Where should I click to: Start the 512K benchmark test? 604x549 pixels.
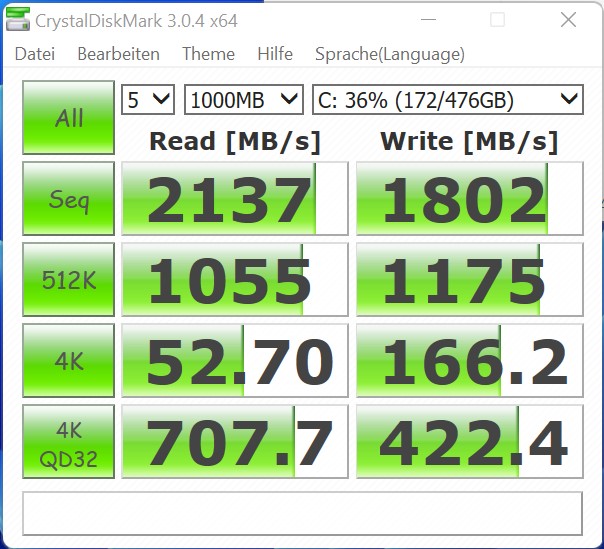coord(69,279)
